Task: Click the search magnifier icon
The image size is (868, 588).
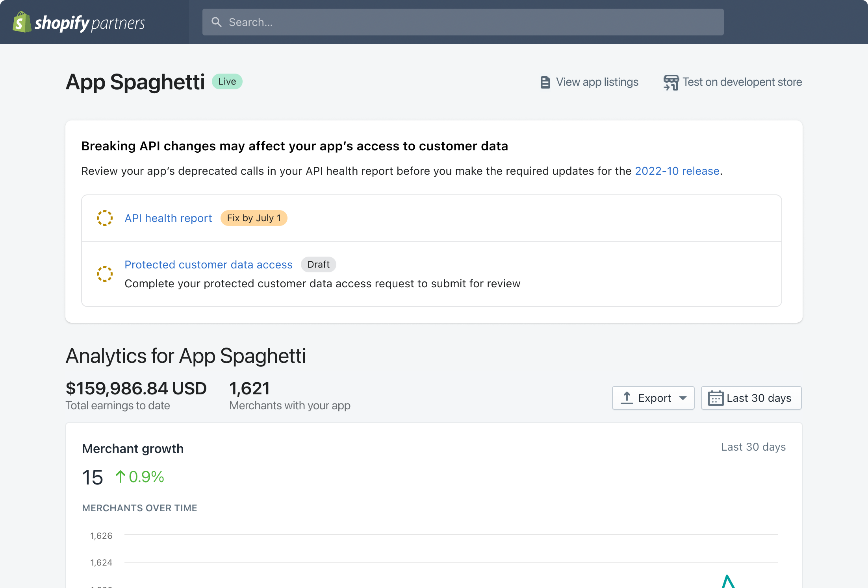Action: click(216, 22)
